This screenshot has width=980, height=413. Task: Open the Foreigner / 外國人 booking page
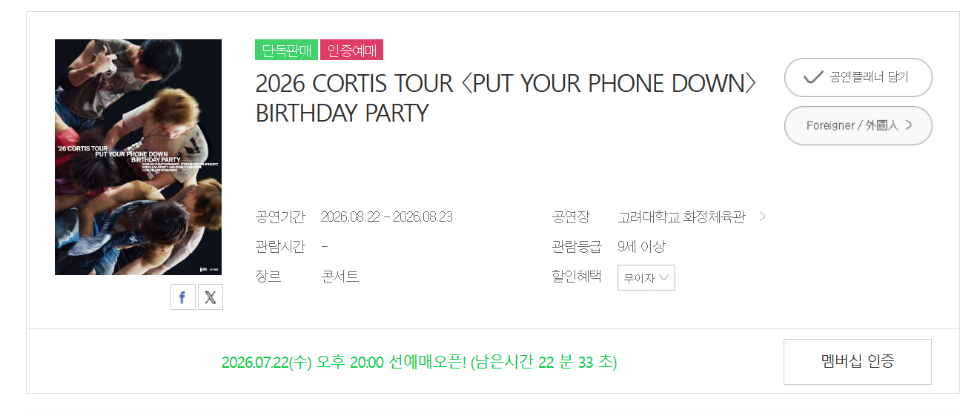[858, 125]
